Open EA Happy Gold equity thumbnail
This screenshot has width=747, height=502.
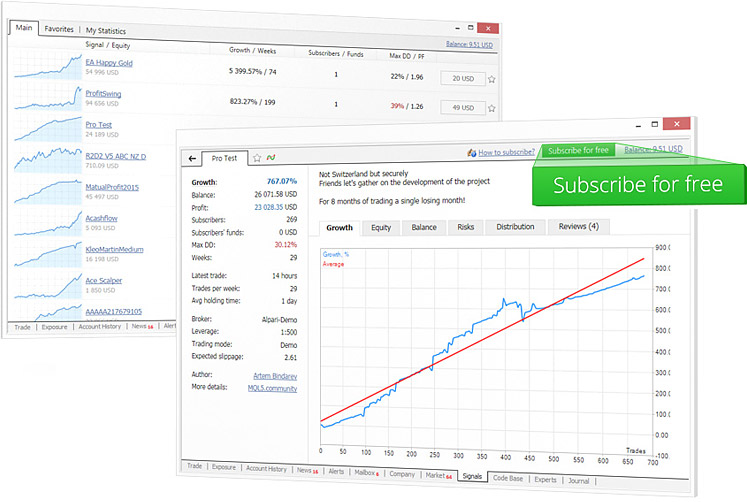tap(48, 67)
